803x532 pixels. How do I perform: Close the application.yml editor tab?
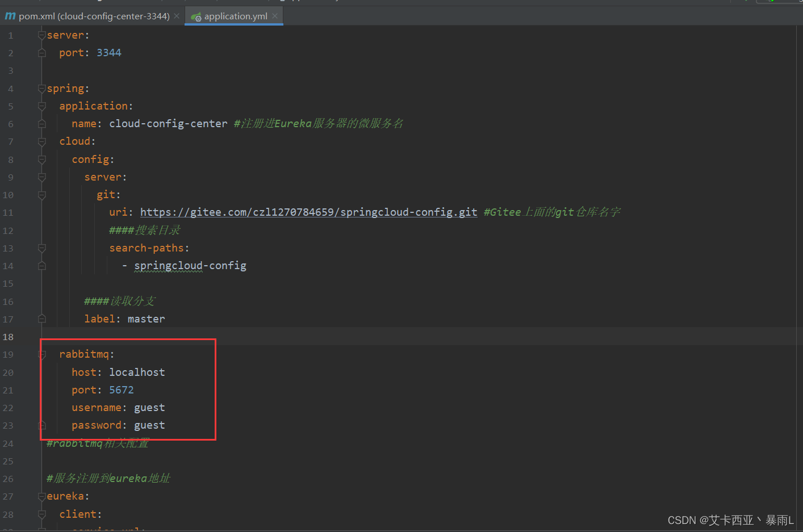tap(275, 16)
